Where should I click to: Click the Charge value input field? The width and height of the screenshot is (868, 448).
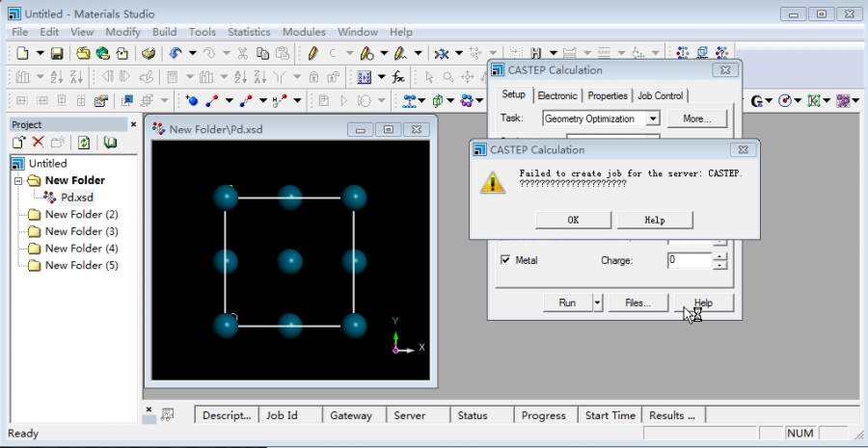tap(690, 260)
